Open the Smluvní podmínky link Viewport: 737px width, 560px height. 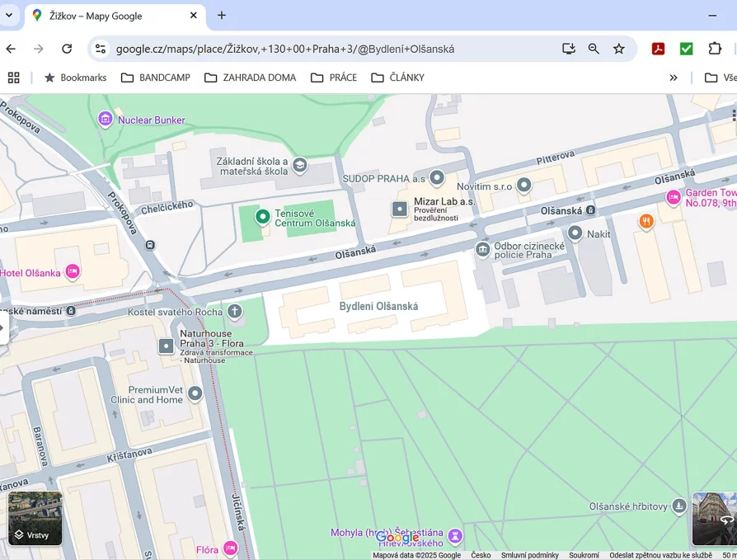point(530,555)
